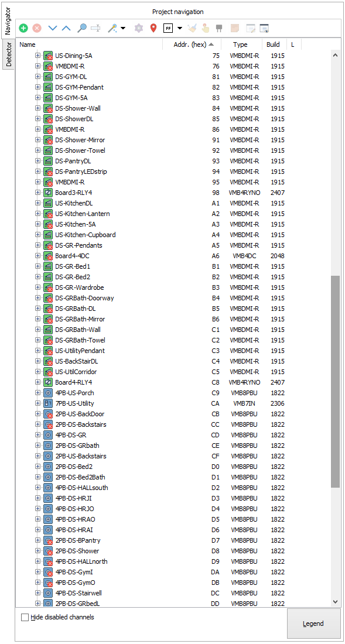
Task: Click the FF hex format icon
Action: pos(168,28)
